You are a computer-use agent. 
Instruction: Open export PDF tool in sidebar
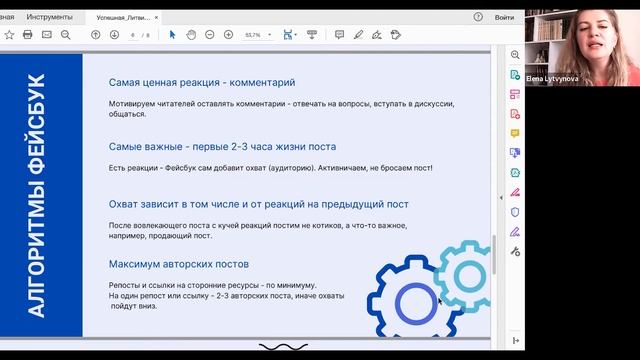point(515,75)
